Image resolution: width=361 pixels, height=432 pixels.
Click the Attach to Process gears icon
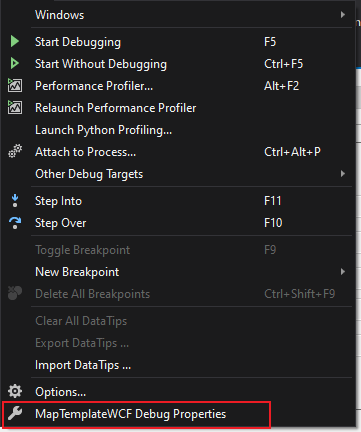pyautogui.click(x=15, y=151)
